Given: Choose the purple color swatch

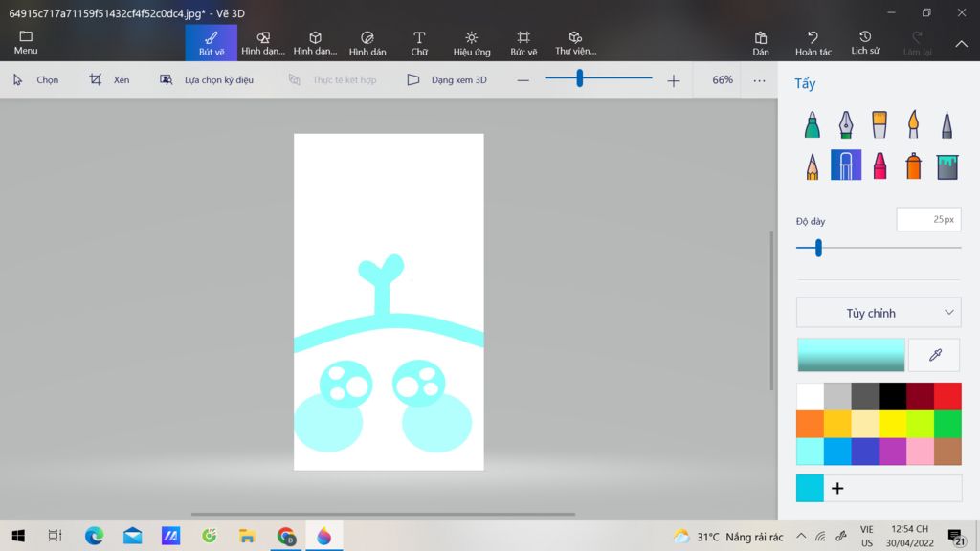Looking at the screenshot, I should 893,452.
